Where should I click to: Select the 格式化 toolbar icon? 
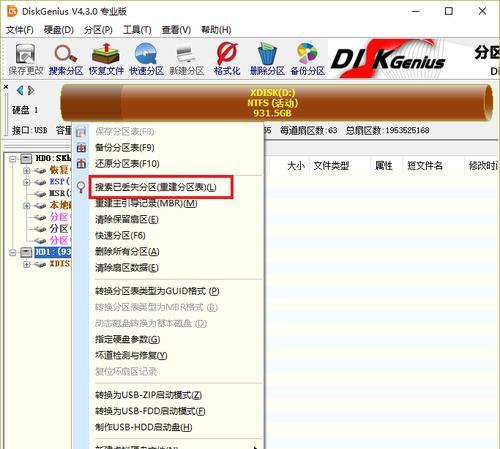pyautogui.click(x=227, y=59)
